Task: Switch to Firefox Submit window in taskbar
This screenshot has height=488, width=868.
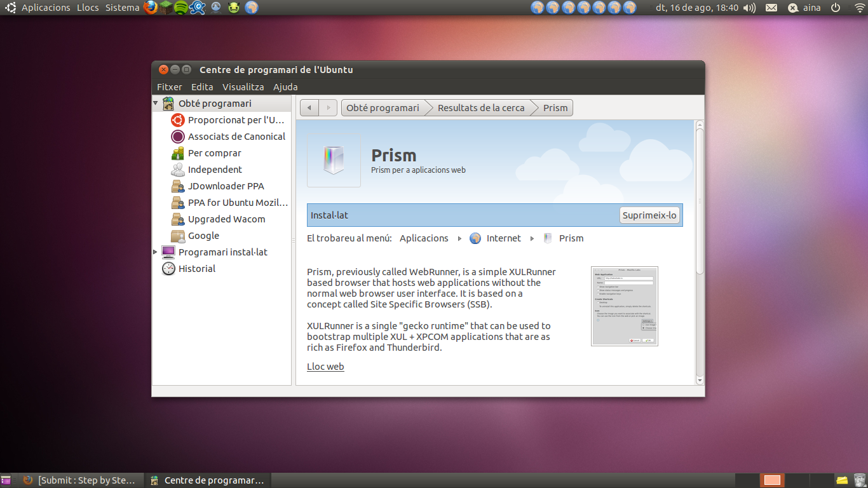Action: [79, 480]
